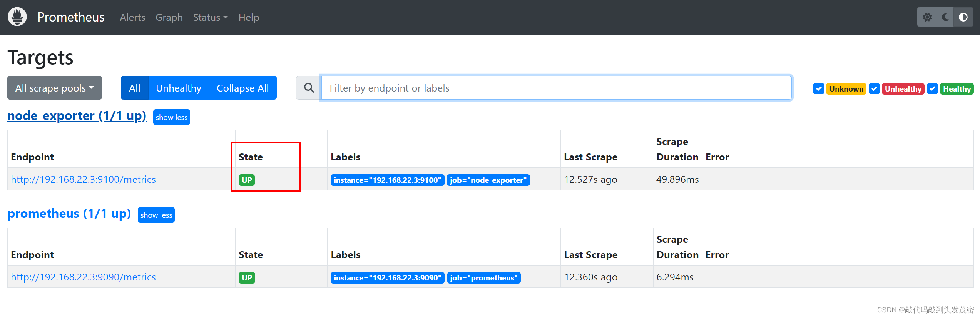Click the Prometheus brand title

coord(71,17)
